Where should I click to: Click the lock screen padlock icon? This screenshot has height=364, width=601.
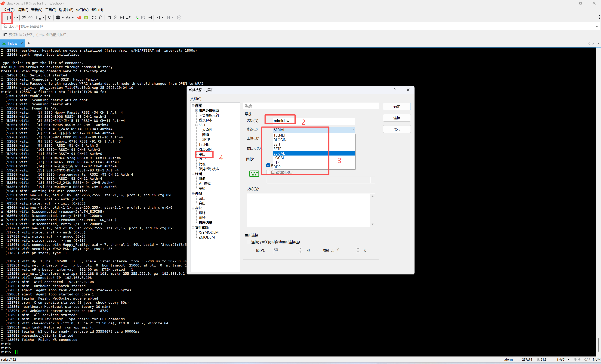(x=100, y=18)
